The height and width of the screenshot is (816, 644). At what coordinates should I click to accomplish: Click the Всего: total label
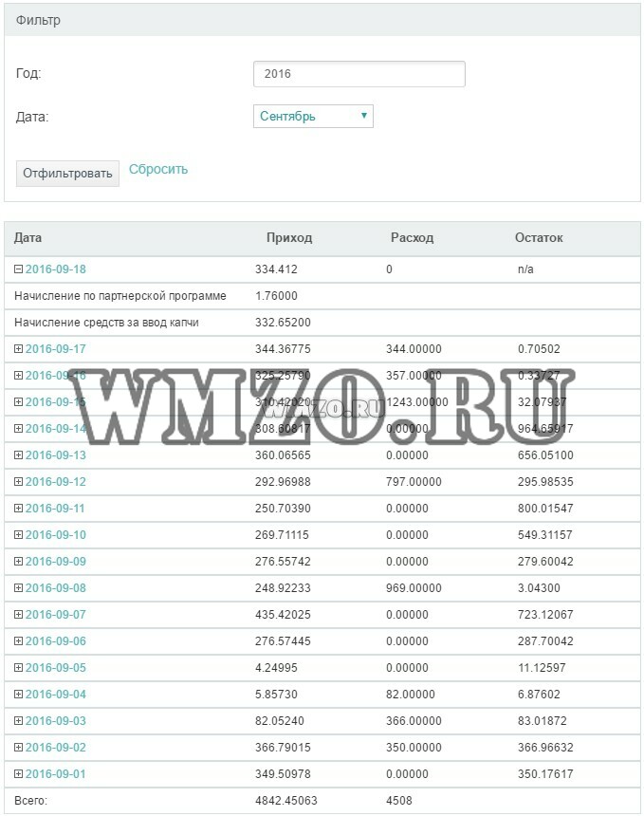click(x=30, y=800)
